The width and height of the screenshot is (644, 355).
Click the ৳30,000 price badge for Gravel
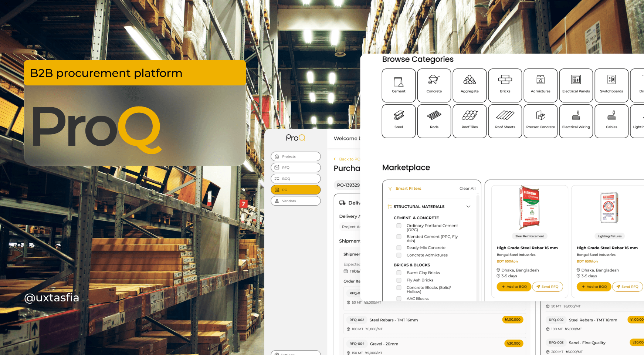pos(513,344)
